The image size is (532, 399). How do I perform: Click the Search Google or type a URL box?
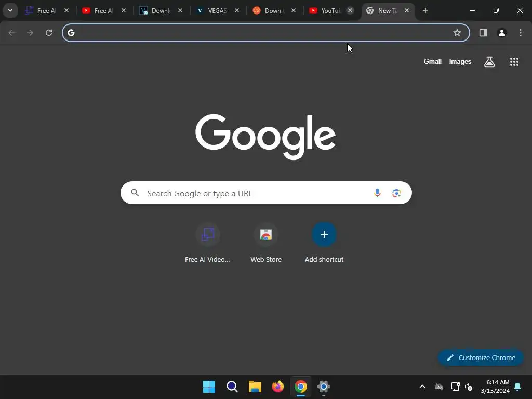pyautogui.click(x=266, y=193)
